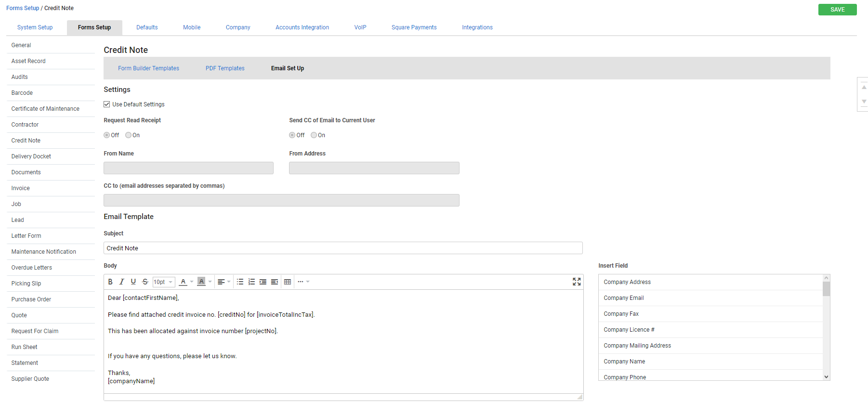Open the VoIP tab
Viewport: 868px width, 414px height.
click(x=360, y=27)
